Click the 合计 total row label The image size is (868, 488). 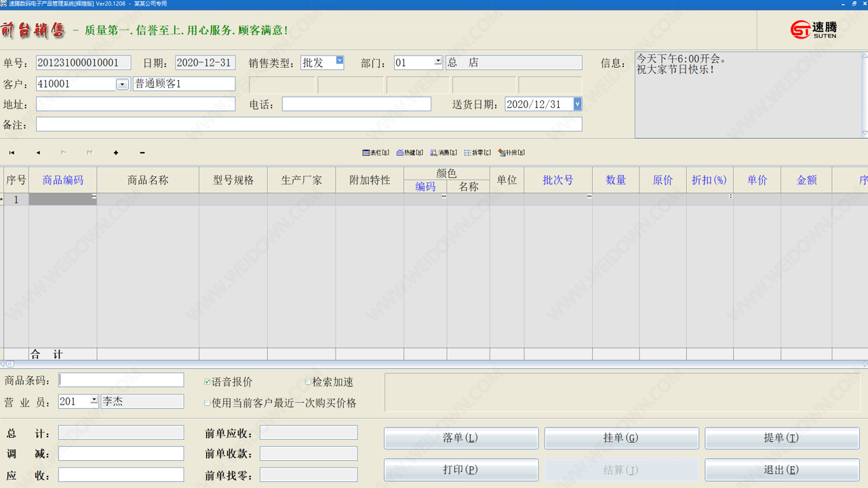(x=47, y=354)
